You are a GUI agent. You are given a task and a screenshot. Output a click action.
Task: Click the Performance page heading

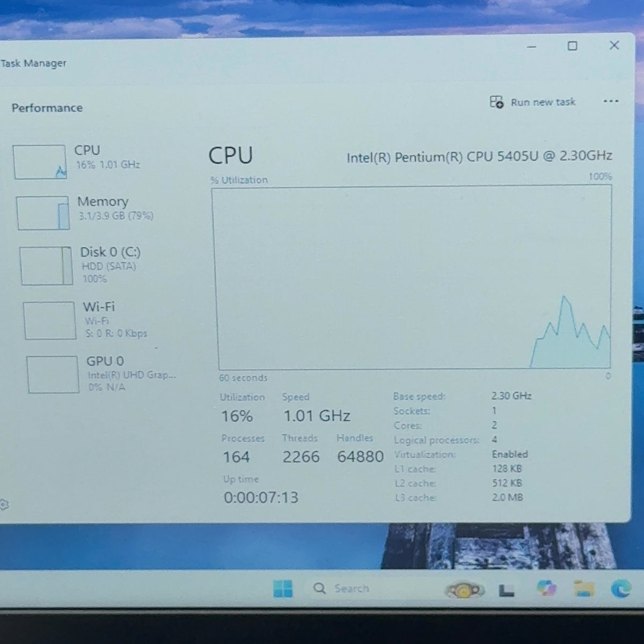point(47,108)
